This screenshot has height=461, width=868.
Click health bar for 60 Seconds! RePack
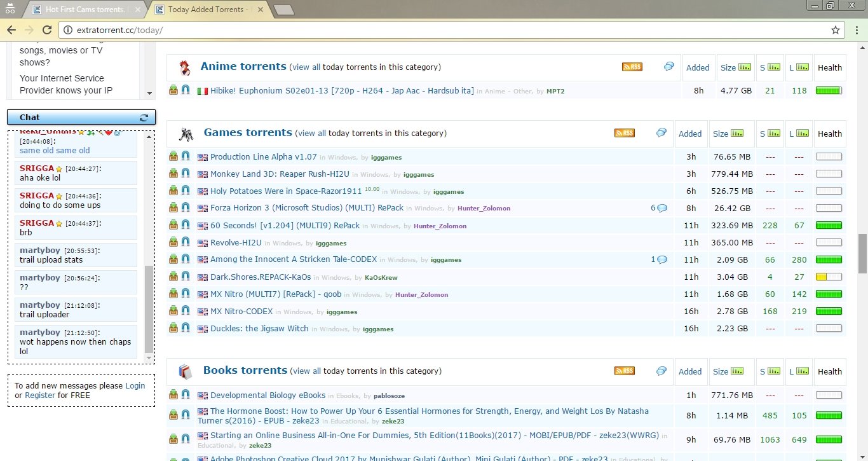click(829, 225)
